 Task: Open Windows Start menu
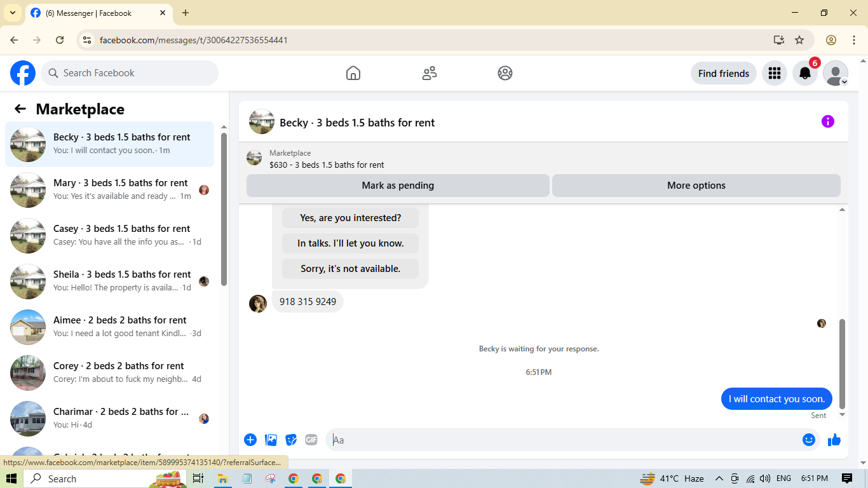[x=11, y=478]
